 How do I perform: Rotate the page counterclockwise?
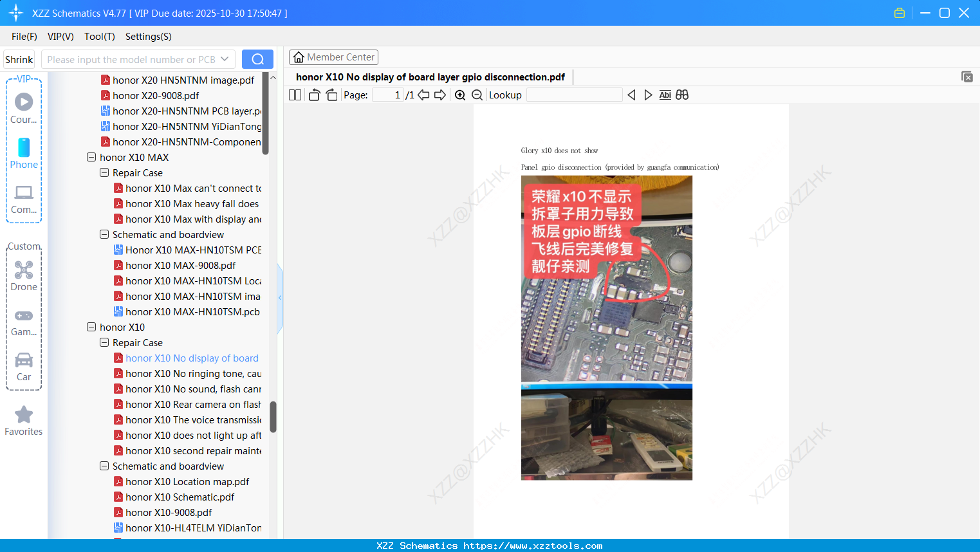coord(314,95)
